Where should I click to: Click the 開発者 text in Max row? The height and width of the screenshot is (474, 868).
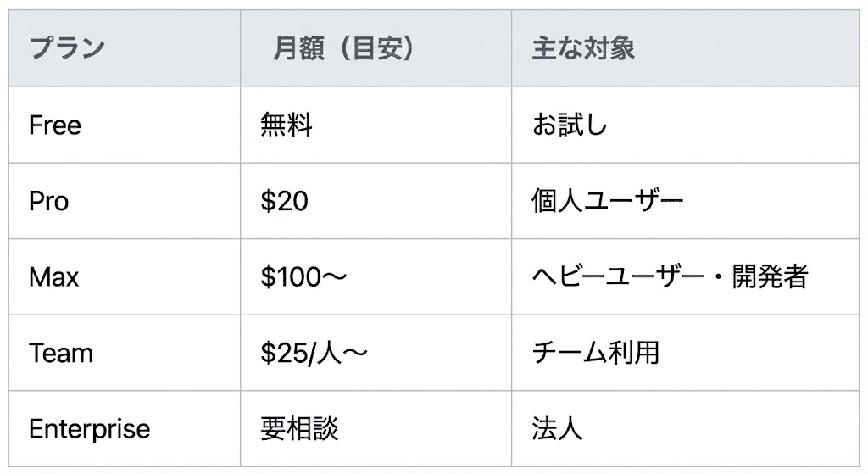tap(770, 277)
